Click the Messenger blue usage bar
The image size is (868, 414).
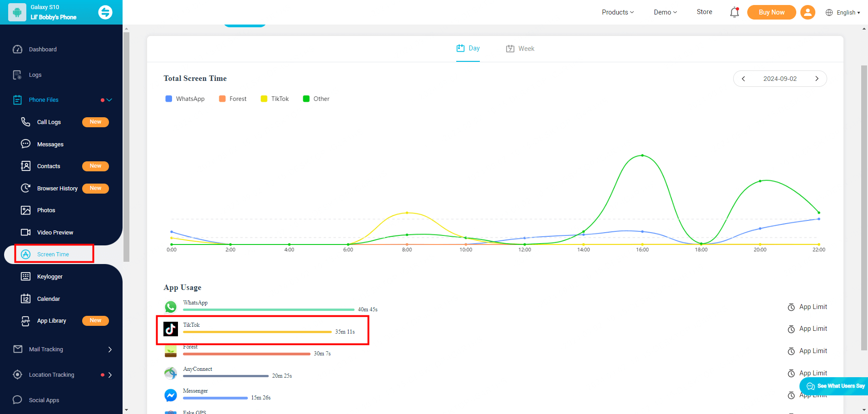[215, 398]
